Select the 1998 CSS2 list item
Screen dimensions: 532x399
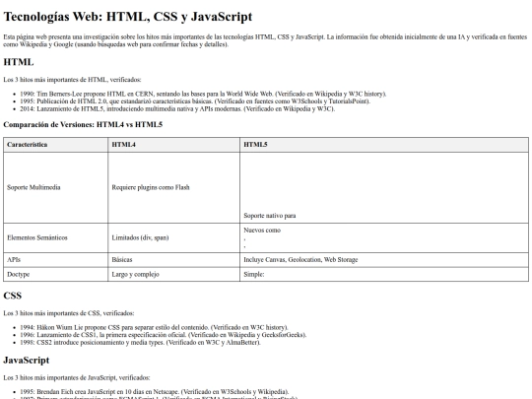point(140,342)
